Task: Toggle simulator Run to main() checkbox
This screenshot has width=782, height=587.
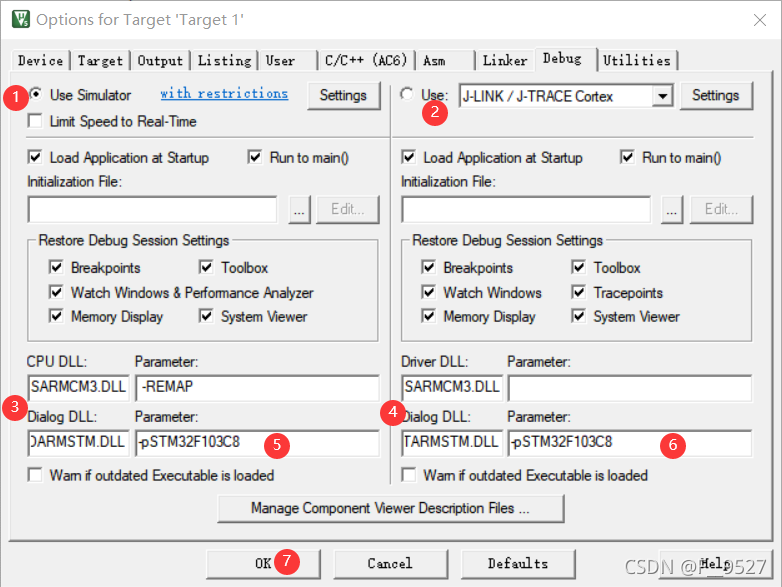Action: 255,158
